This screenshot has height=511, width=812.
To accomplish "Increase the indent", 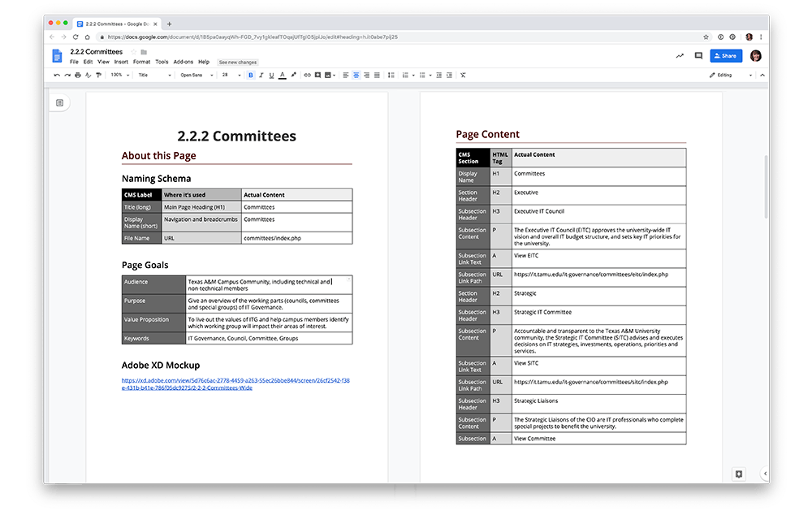I will tap(449, 75).
